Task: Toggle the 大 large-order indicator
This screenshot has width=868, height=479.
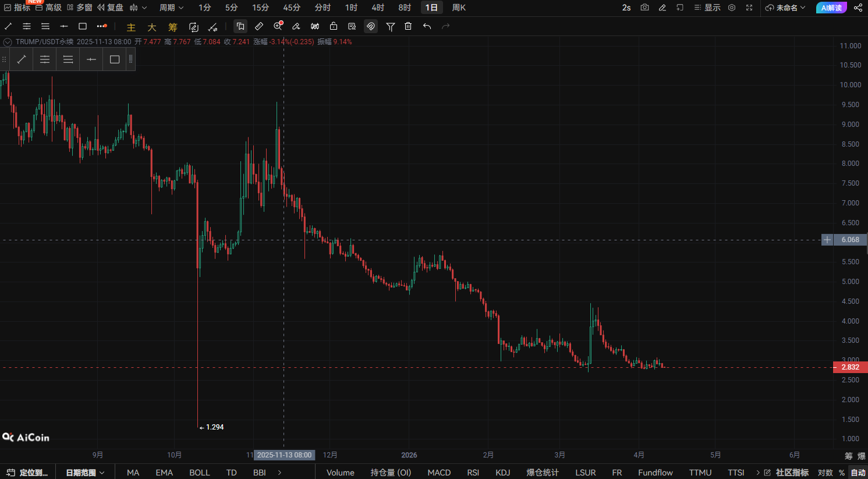Action: point(152,27)
